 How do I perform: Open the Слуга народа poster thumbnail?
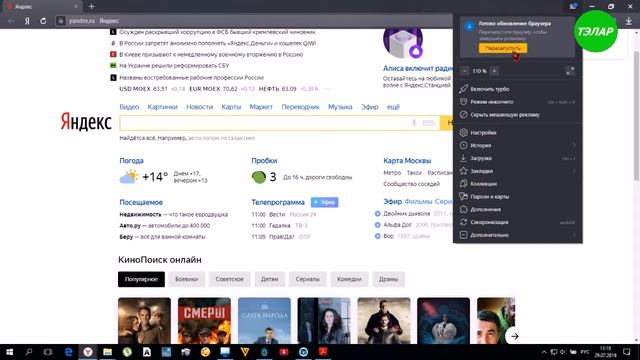264,321
